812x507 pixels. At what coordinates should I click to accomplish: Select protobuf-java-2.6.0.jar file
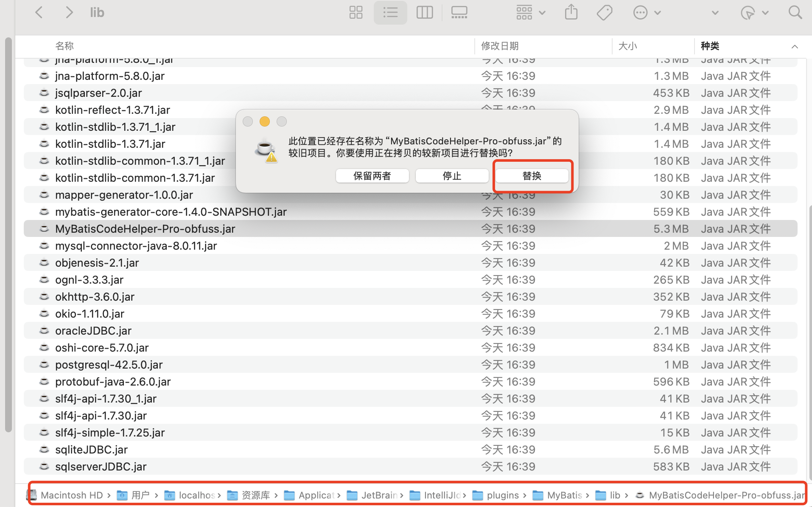pos(411,382)
